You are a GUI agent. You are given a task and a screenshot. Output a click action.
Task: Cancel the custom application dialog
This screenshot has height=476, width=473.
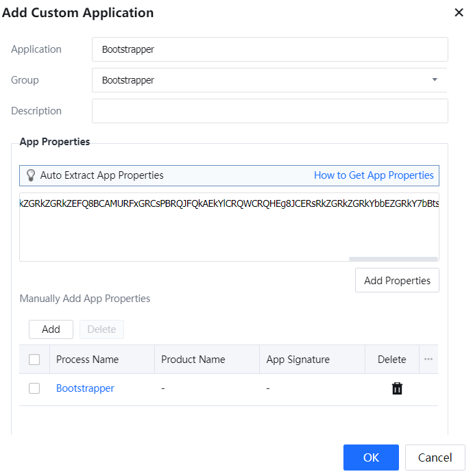coord(435,458)
